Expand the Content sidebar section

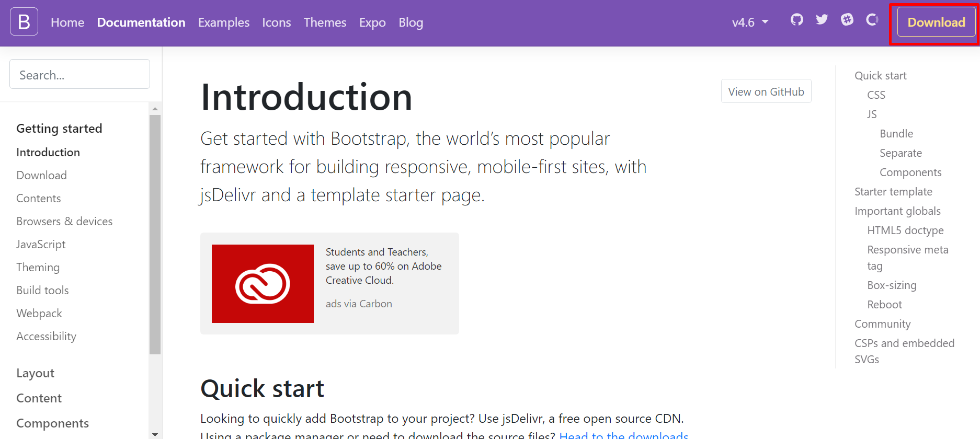(39, 398)
